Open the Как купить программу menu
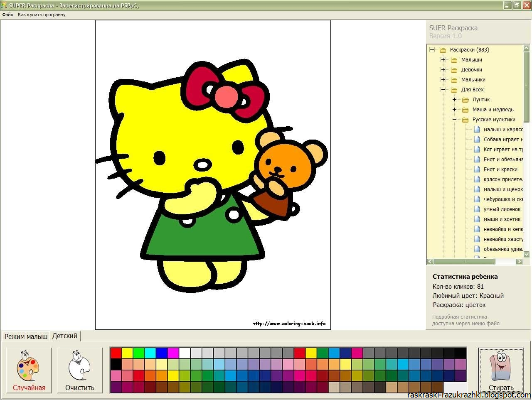Image resolution: width=532 pixels, height=400 pixels. click(x=42, y=15)
